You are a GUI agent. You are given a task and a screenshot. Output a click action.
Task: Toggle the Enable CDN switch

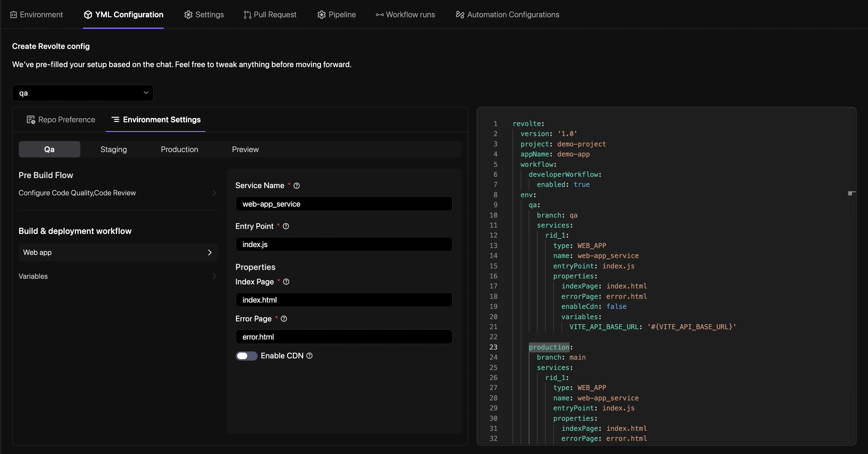point(246,356)
